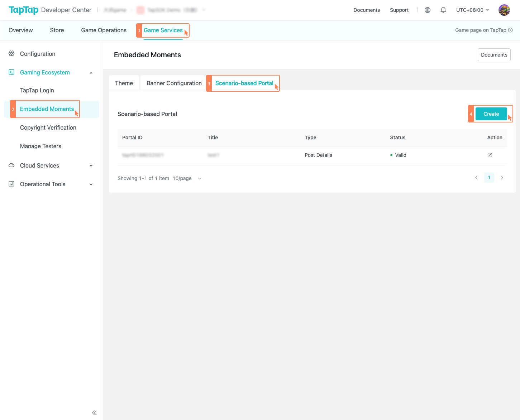The height and width of the screenshot is (420, 520).
Task: Expand the Operational Tools section
Action: [x=91, y=184]
